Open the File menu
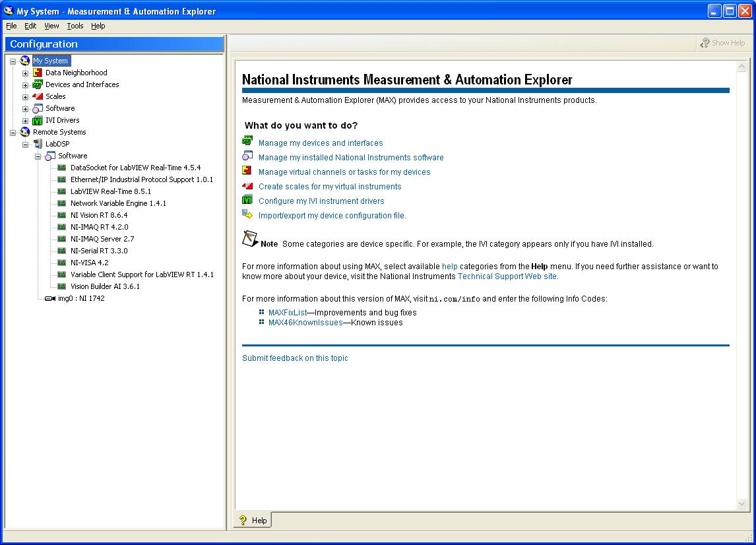This screenshot has width=756, height=545. [11, 26]
